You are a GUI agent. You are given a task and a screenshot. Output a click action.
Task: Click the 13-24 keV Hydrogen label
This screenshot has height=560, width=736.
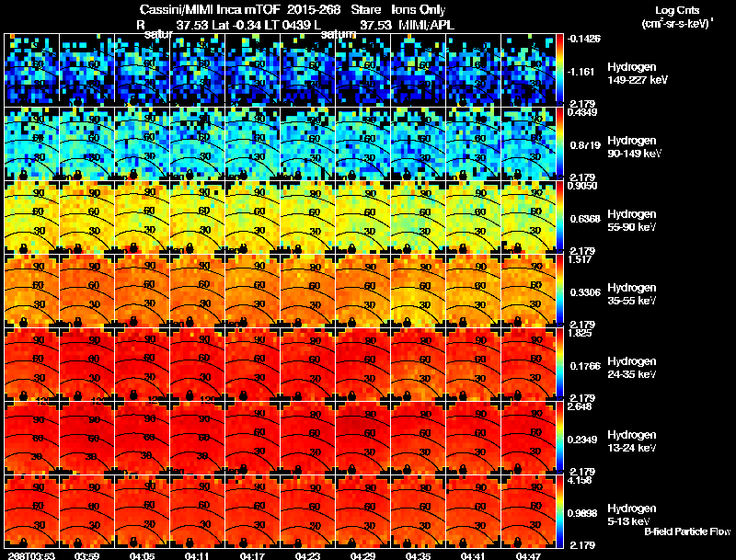632,441
